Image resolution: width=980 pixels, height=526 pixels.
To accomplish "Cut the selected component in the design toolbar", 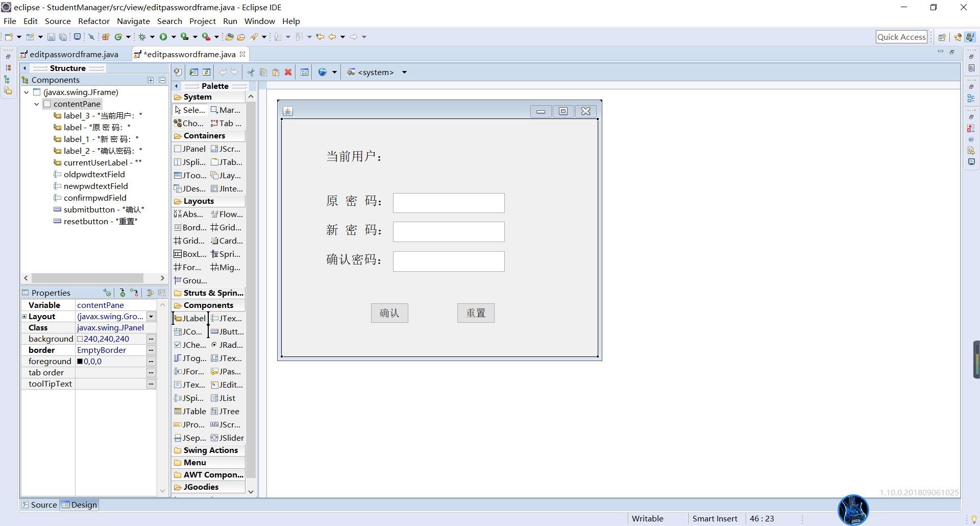I will click(x=250, y=72).
